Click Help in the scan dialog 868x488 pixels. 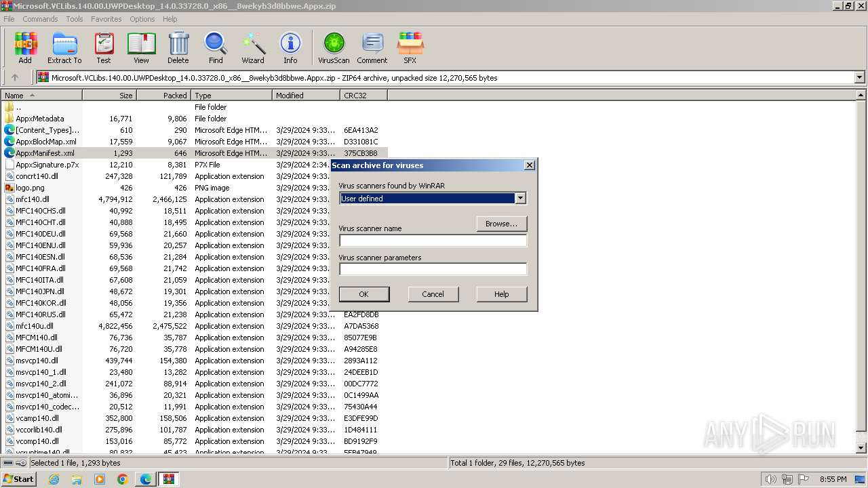click(x=502, y=294)
